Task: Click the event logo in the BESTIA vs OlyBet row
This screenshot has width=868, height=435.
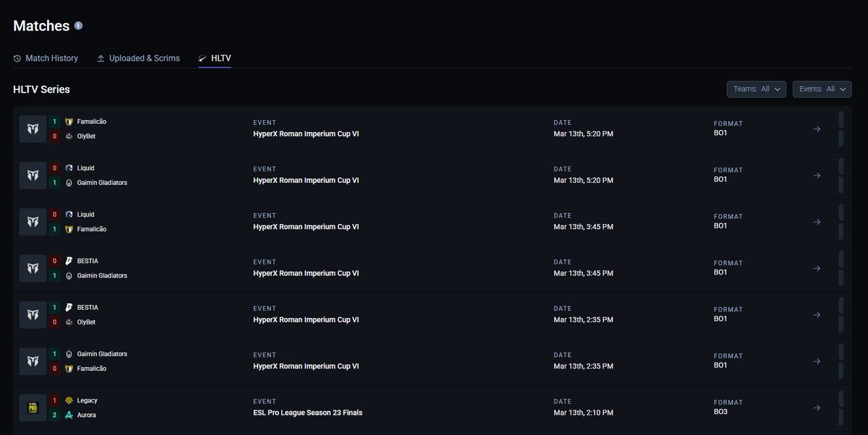Action: (x=33, y=315)
